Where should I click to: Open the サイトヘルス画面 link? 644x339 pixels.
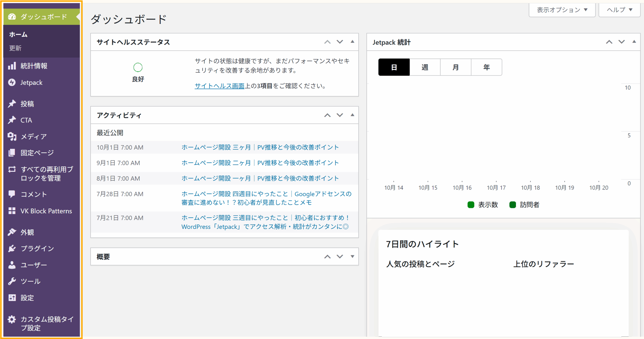[x=219, y=86]
